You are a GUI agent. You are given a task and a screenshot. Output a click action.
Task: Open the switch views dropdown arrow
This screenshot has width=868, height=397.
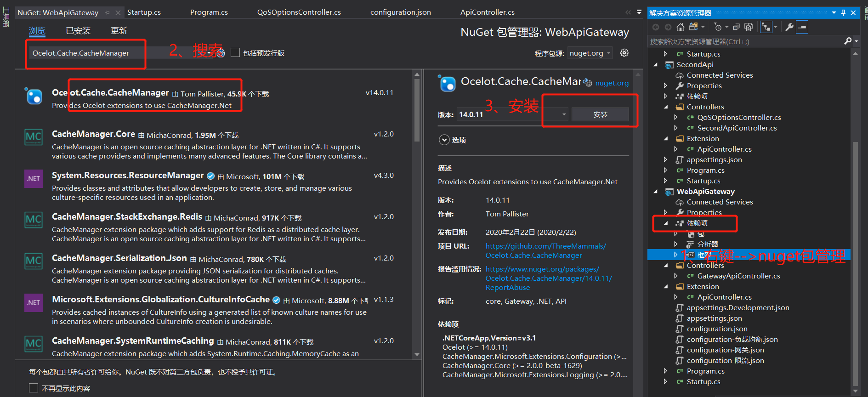[x=703, y=27]
